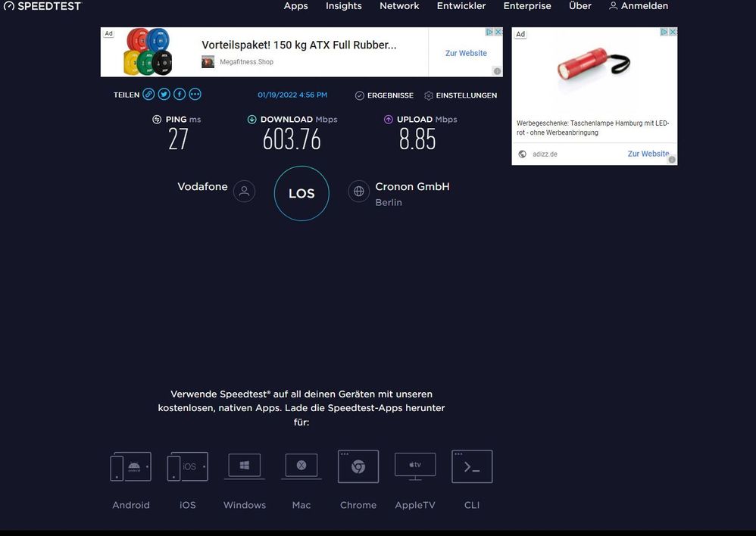Click the adizz.de ad domain

coord(545,154)
